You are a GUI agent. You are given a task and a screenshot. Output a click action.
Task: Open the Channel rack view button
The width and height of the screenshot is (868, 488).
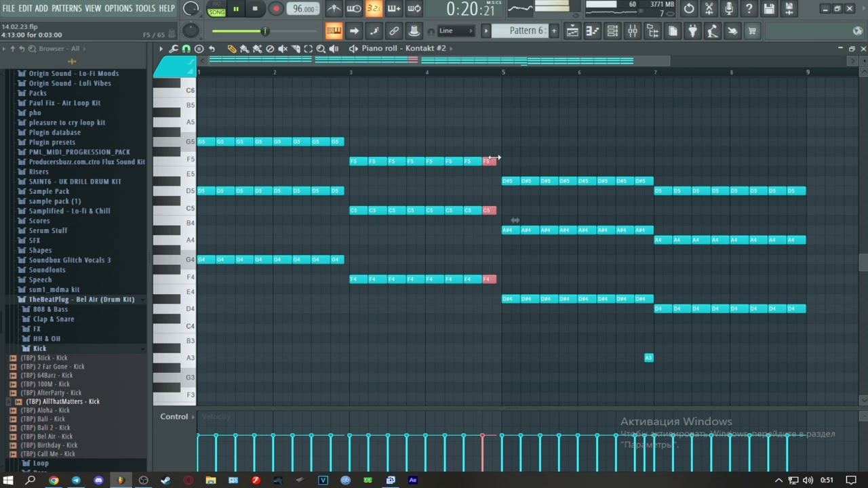point(612,30)
